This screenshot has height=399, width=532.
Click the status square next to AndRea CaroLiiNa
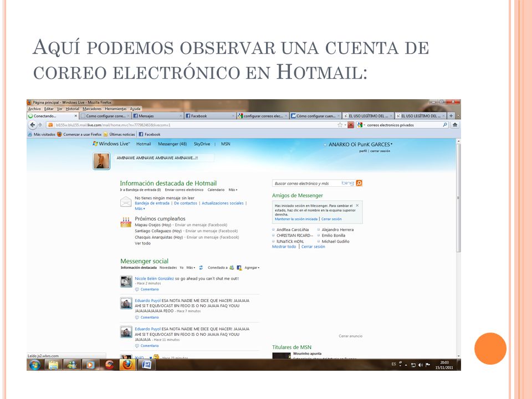(x=273, y=229)
